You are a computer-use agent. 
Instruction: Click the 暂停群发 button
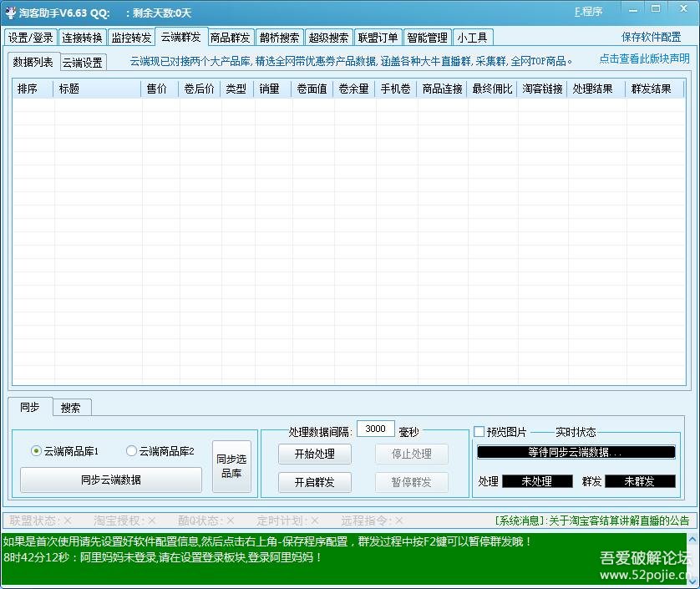tap(412, 482)
